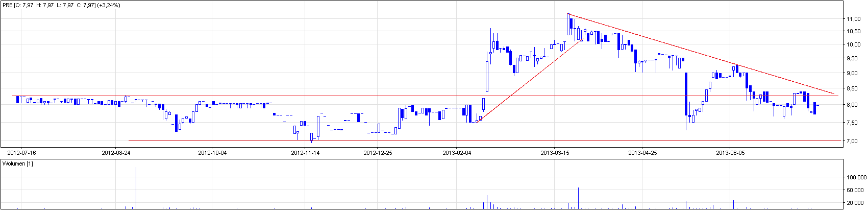Select the 11,00 price axis label

tap(854, 19)
